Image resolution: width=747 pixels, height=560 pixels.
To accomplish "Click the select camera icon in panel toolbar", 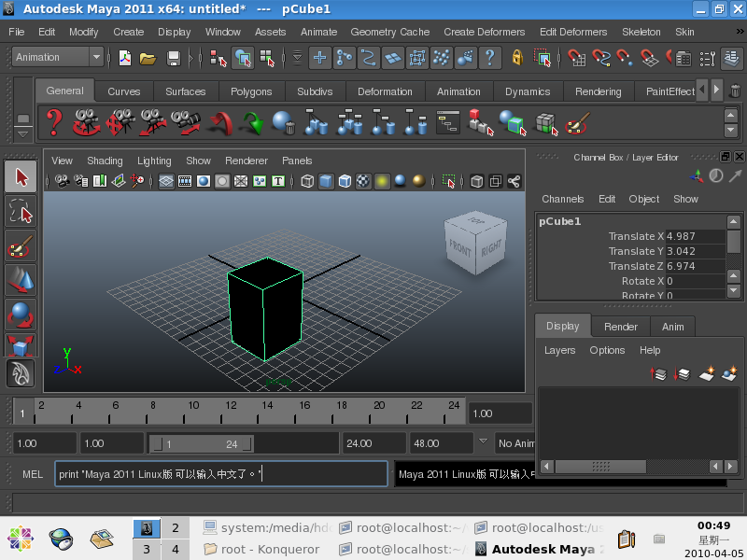I will 62,181.
